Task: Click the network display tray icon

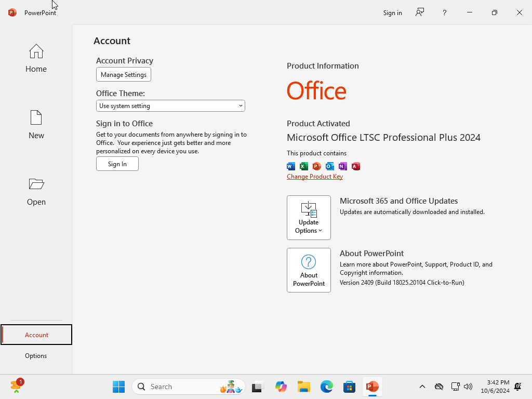Action: tap(455, 387)
